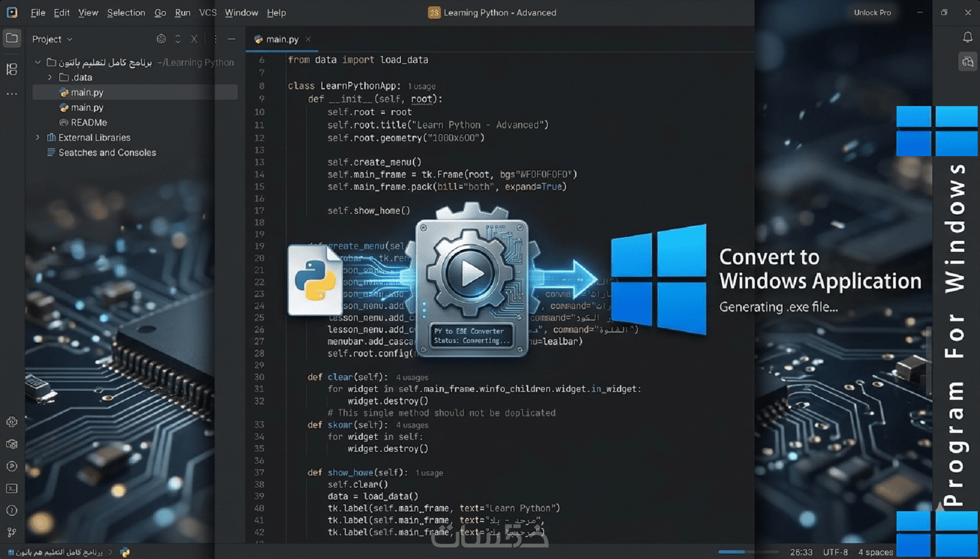Click the Unlock Pro button
This screenshot has height=559, width=980.
point(872,13)
